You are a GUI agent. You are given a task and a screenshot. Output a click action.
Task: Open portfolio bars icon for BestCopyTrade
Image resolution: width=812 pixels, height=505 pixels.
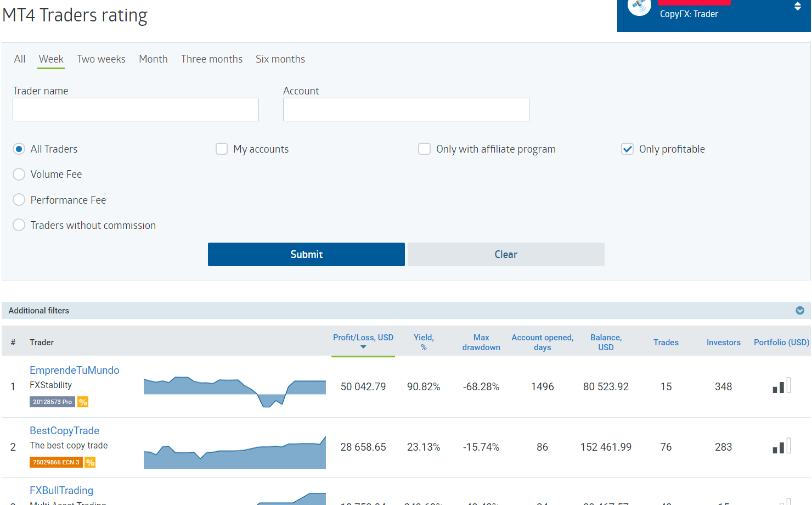pos(782,446)
